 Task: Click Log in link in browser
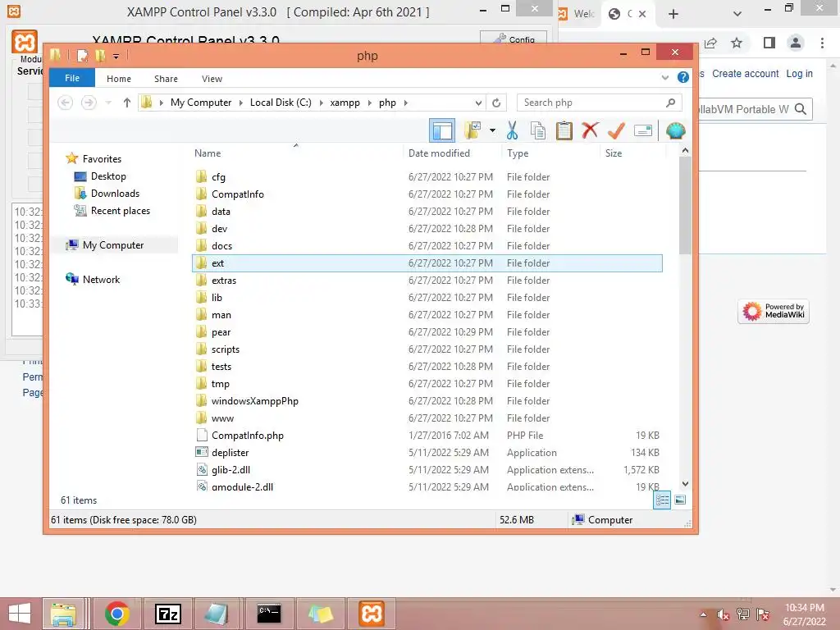pos(799,73)
